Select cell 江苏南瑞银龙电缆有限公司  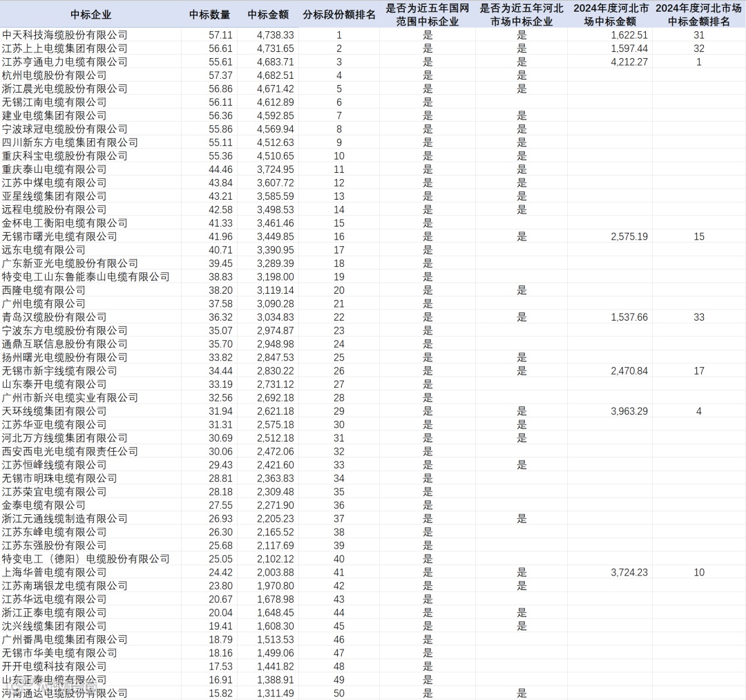tap(65, 586)
